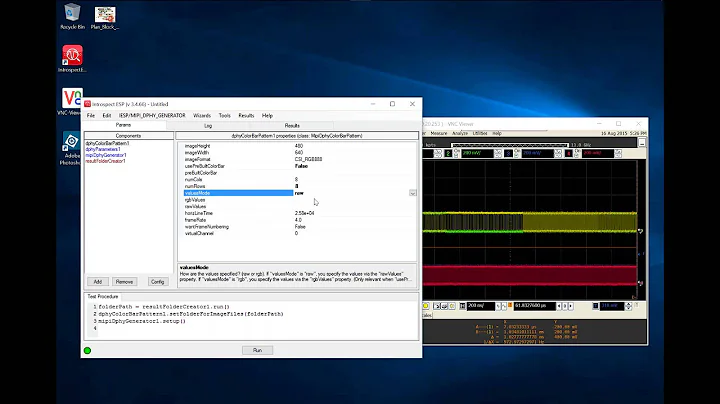Select dphyParameters1 in Components list
The height and width of the screenshot is (404, 720).
coord(103,149)
